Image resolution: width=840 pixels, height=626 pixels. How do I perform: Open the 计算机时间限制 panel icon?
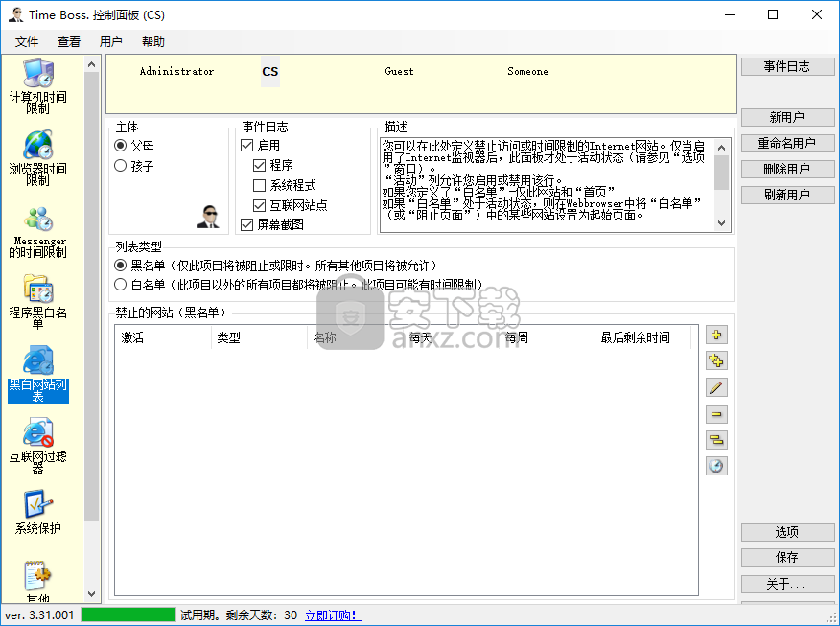point(38,86)
